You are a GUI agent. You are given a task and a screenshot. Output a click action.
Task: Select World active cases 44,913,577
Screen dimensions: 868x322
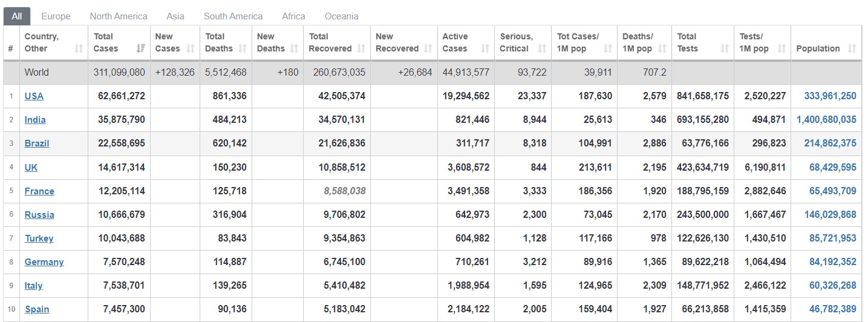point(466,72)
